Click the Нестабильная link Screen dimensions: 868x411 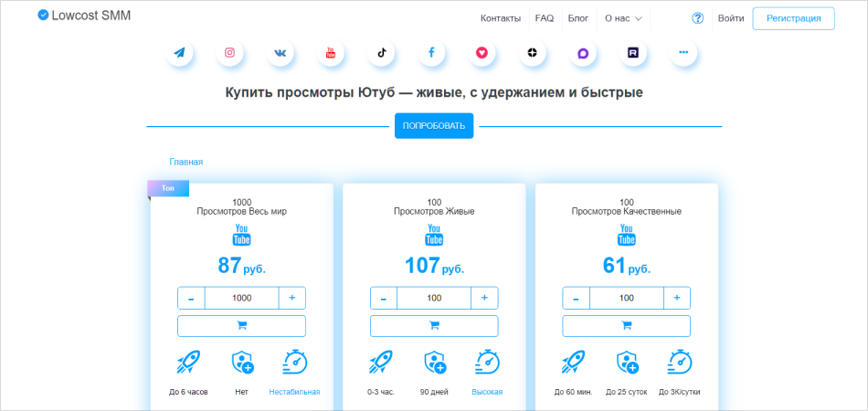(x=294, y=392)
